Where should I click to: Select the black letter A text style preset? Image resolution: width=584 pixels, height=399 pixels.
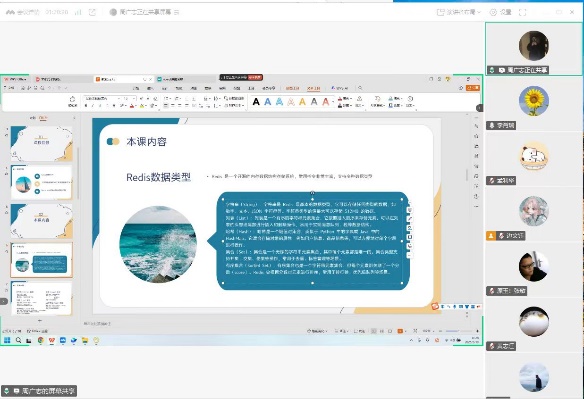[256, 101]
